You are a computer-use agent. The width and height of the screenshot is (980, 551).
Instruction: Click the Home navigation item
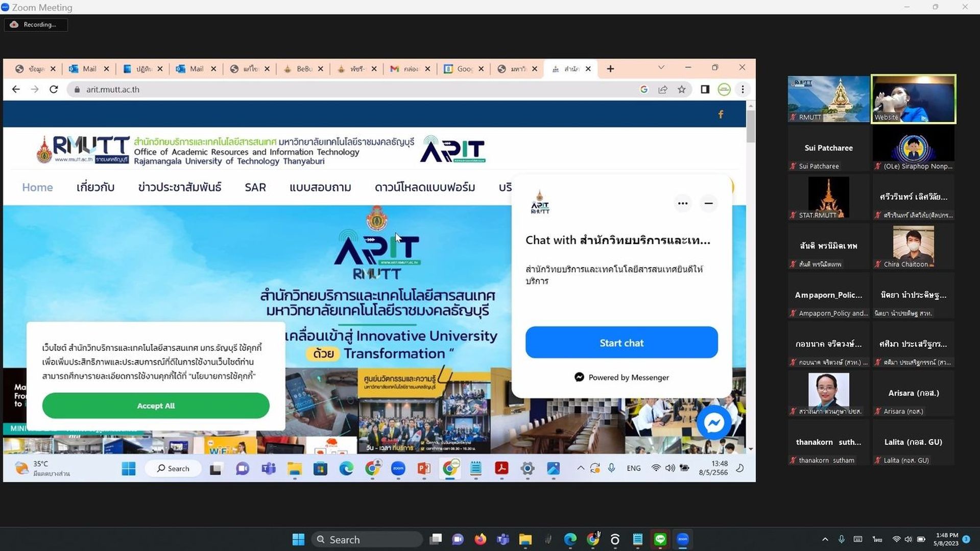[x=37, y=187]
